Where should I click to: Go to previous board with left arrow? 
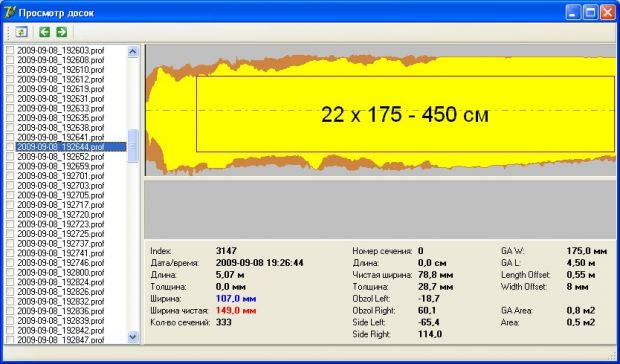click(x=44, y=32)
